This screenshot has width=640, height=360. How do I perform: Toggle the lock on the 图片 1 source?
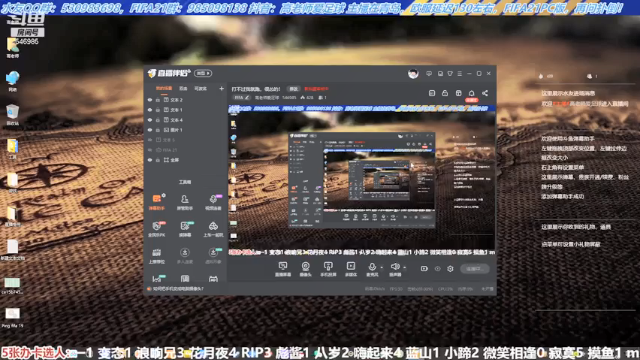pyautogui.click(x=158, y=130)
